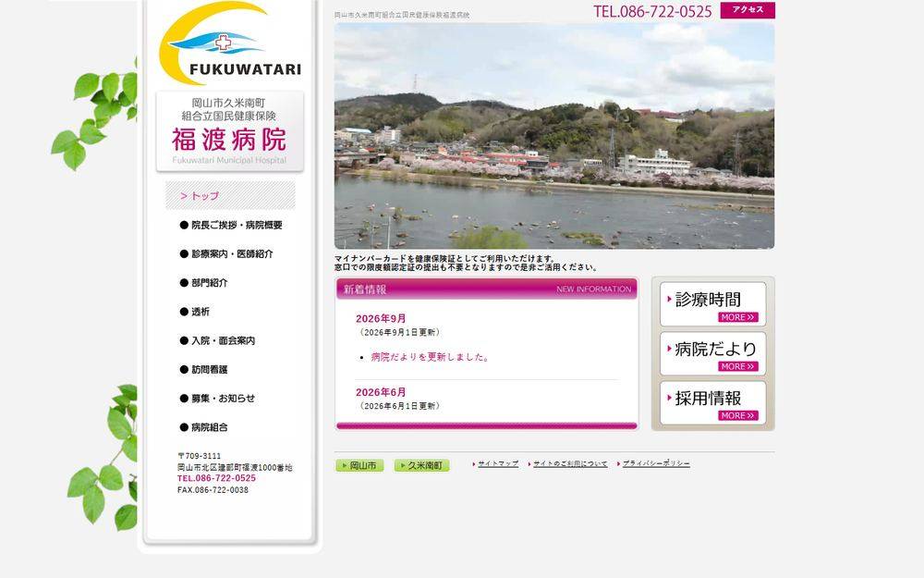Open the サイトマップ link
The image size is (924, 578).
tap(498, 463)
